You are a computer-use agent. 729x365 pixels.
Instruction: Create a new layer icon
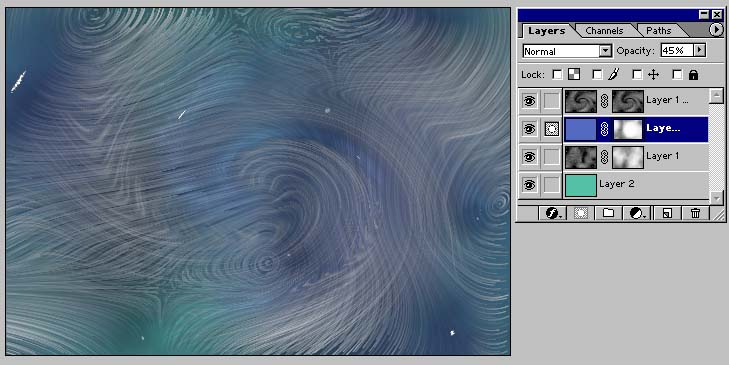(x=667, y=213)
